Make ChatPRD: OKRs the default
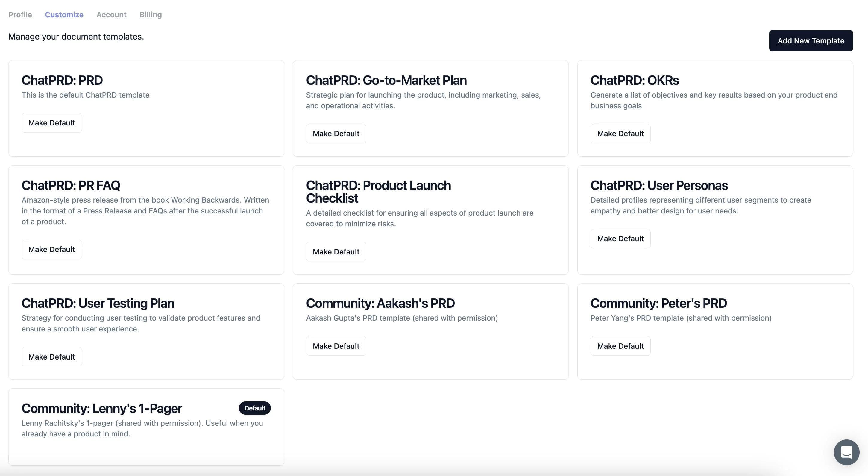Screen dimensions: 868x476 point(620,134)
